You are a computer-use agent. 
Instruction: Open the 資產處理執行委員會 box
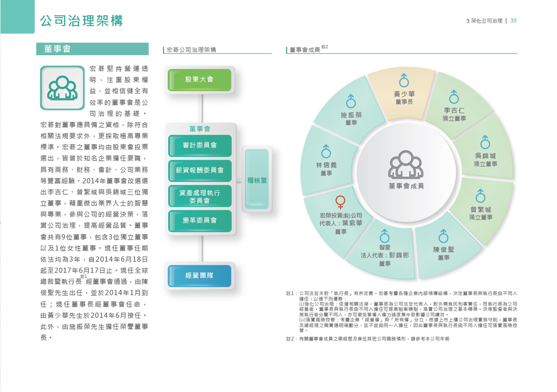pyautogui.click(x=200, y=196)
